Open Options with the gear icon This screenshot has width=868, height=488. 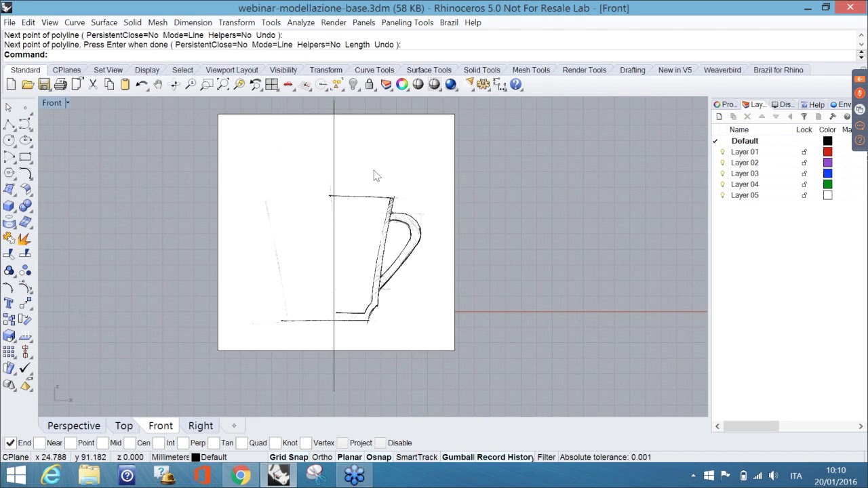(x=484, y=85)
